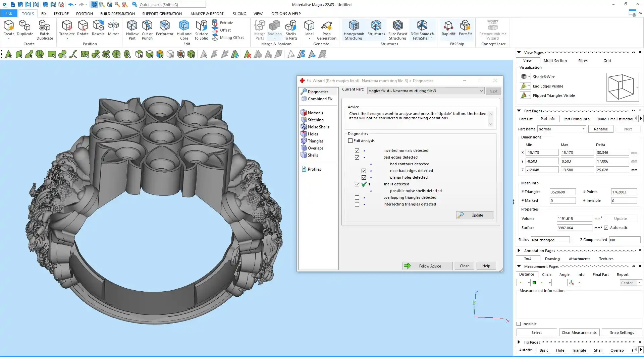The image size is (644, 357).
Task: Switch to the Part Fixing Info tab
Action: click(576, 119)
